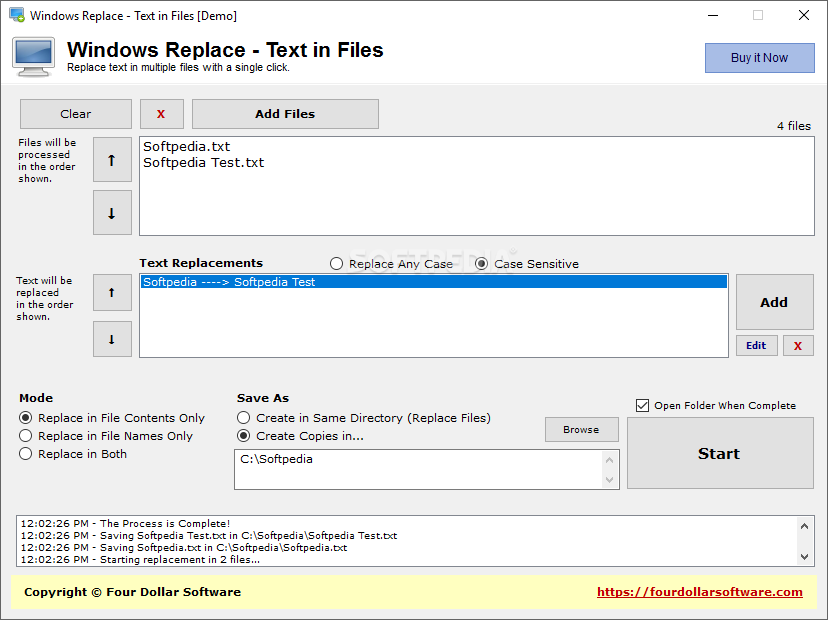Toggle Open Folder When Complete

642,405
